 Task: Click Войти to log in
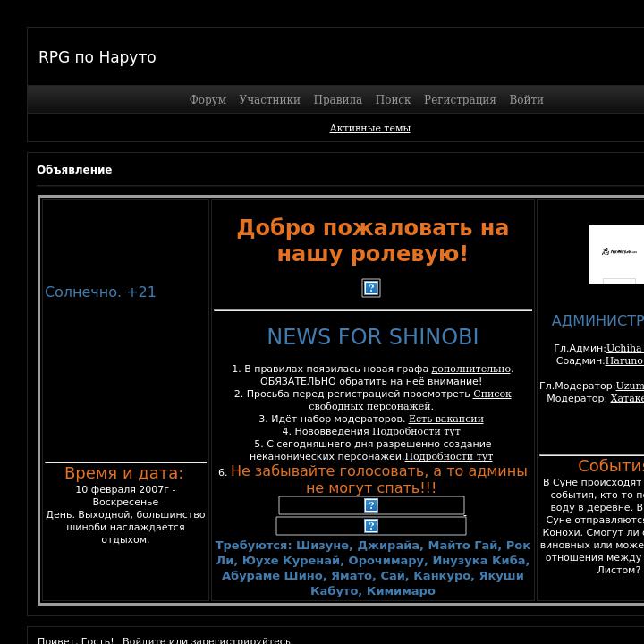pyautogui.click(x=526, y=100)
